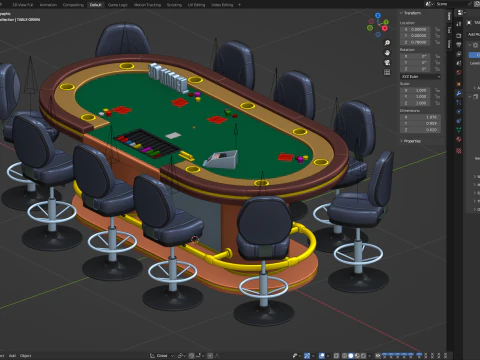The width and height of the screenshot is (480, 360).
Task: Add a new workspace with plus button
Action: coord(239,5)
